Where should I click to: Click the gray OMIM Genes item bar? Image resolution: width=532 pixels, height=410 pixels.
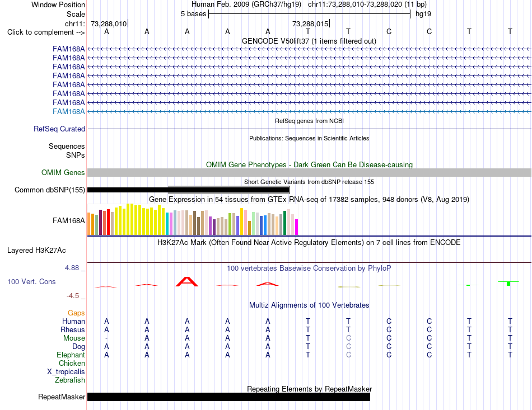point(309,172)
